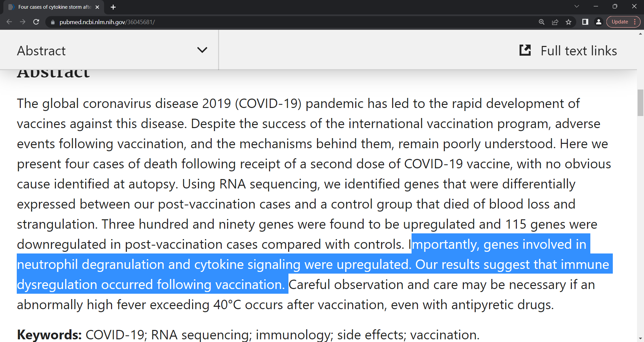
Task: Click the browser back arrow
Action: click(x=9, y=22)
